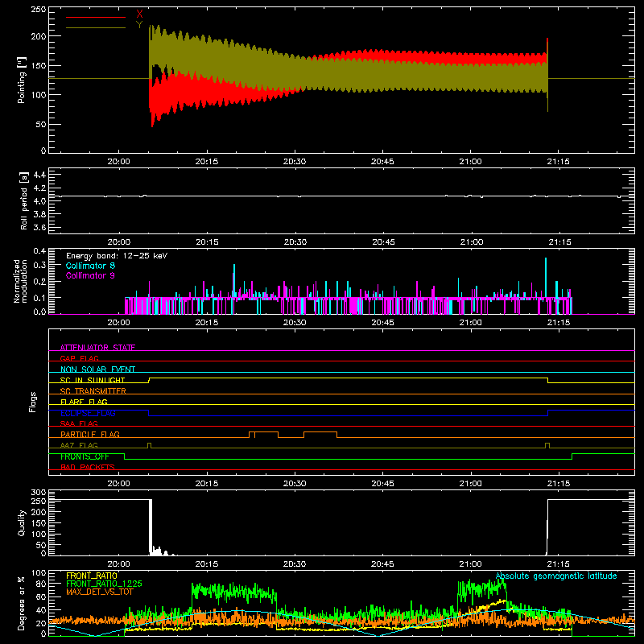644x644 pixels.
Task: Click the Roll period axis title
Action: point(24,200)
